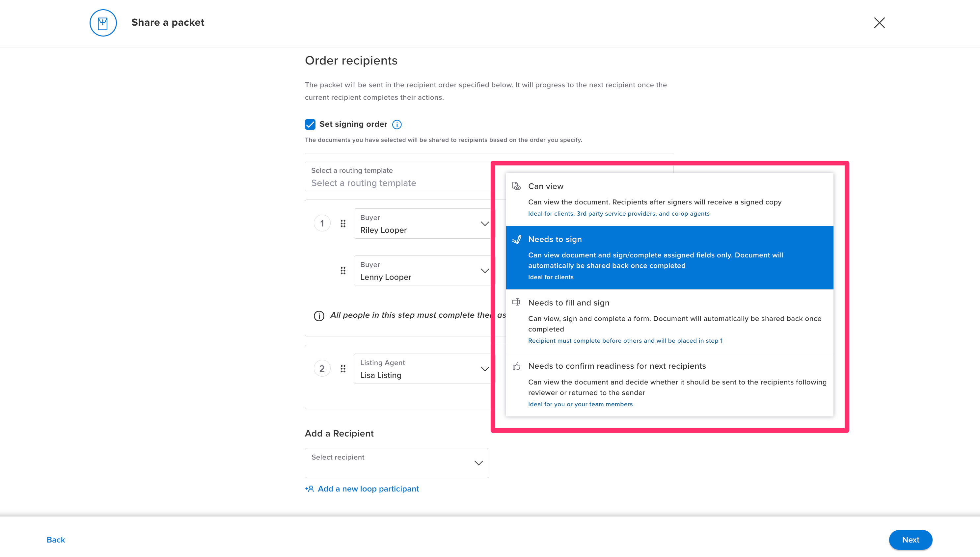Click the Next button
This screenshot has width=980, height=557.
(x=911, y=540)
